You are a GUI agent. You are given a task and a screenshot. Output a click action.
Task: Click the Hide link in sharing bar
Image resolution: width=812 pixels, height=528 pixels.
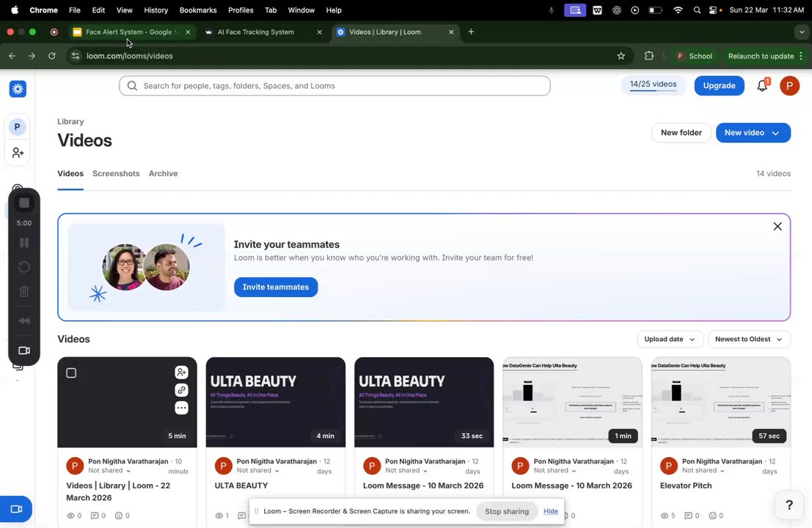pyautogui.click(x=550, y=511)
